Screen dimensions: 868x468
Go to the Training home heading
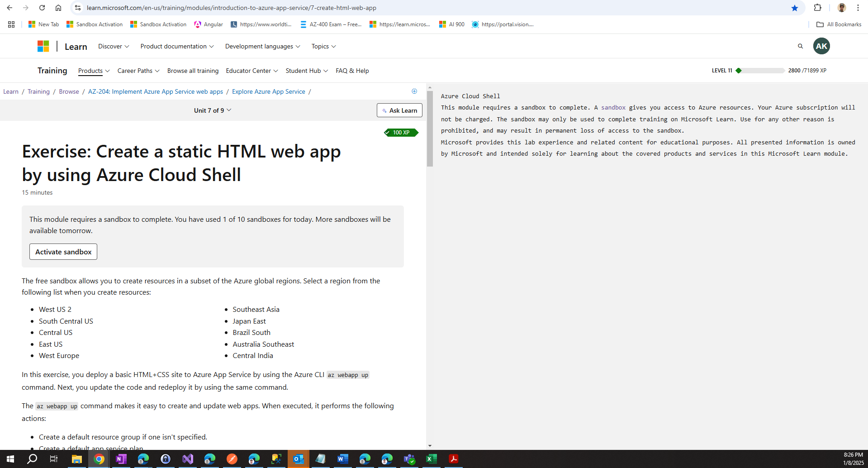52,71
